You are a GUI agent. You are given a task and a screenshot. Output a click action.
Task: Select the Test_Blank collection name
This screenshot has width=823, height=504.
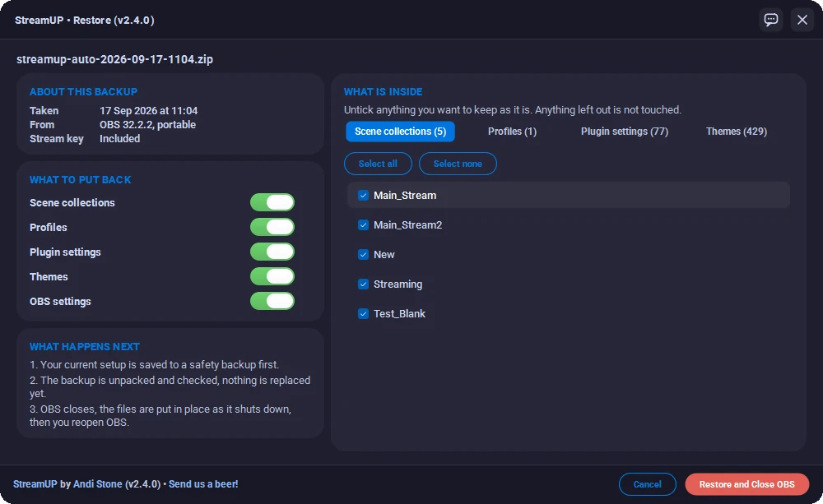[399, 313]
